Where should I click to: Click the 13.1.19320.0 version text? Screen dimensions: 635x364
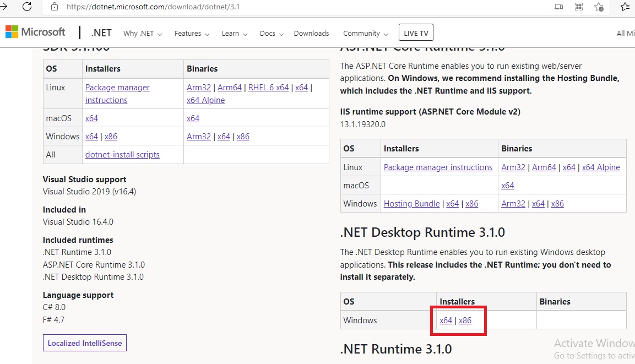363,124
